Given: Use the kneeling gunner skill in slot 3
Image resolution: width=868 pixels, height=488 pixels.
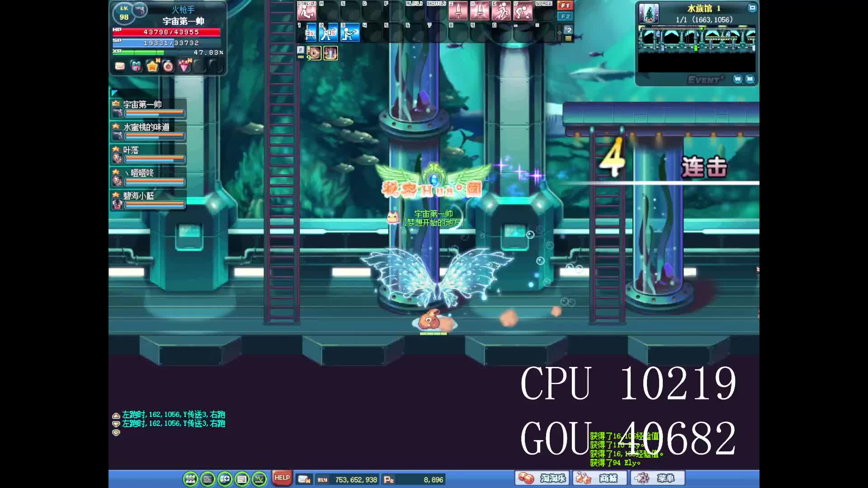Looking at the screenshot, I should tap(350, 33).
